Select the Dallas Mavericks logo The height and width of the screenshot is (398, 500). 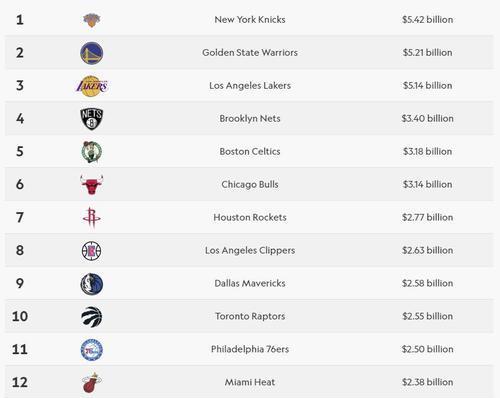click(92, 284)
